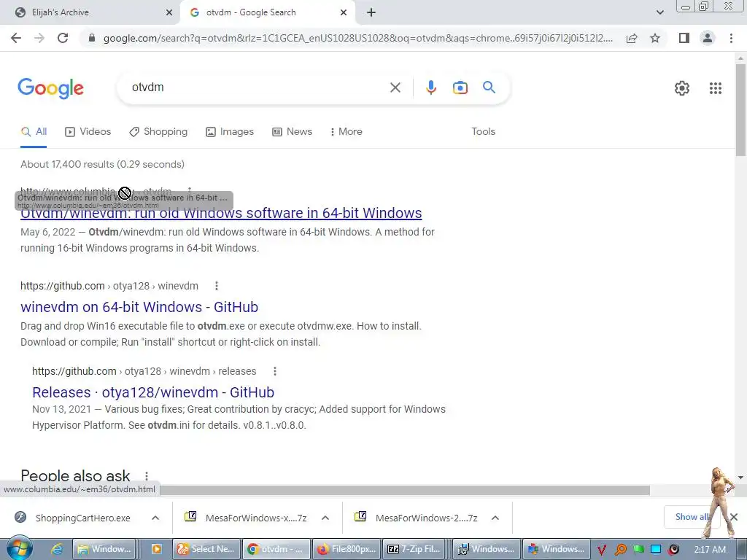747x560 pixels.
Task: Open Google quick settings gear
Action: (682, 88)
